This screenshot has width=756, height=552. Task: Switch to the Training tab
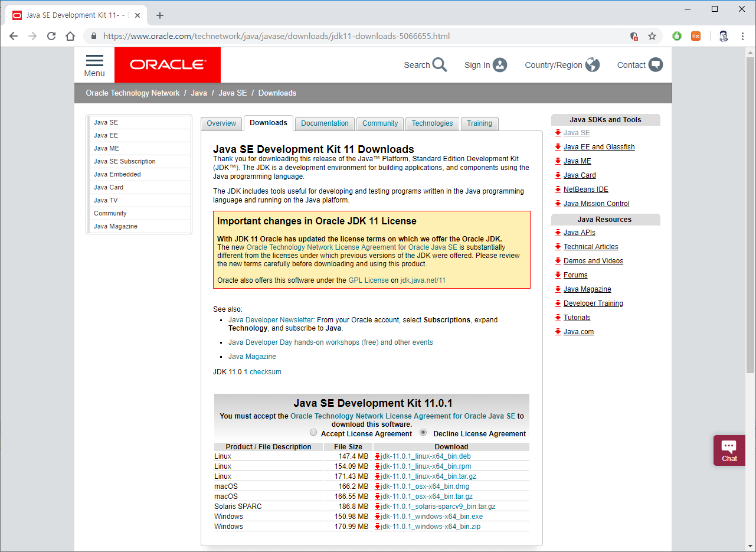click(479, 123)
